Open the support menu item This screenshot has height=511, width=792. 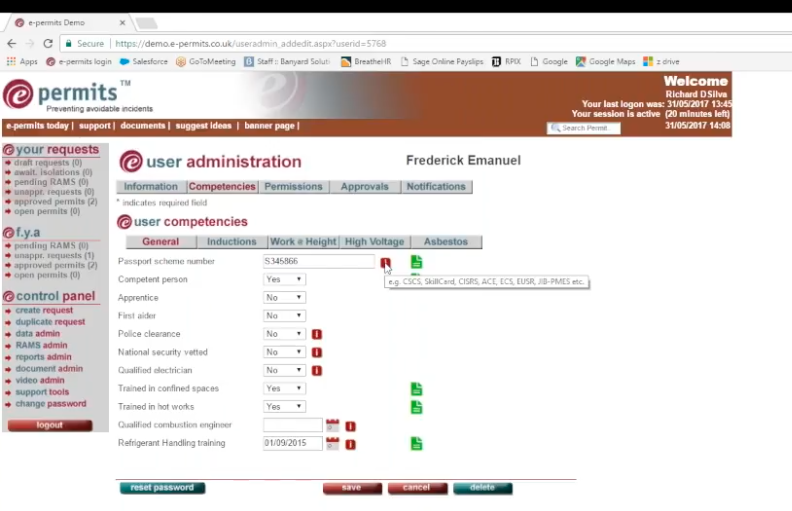(x=94, y=126)
